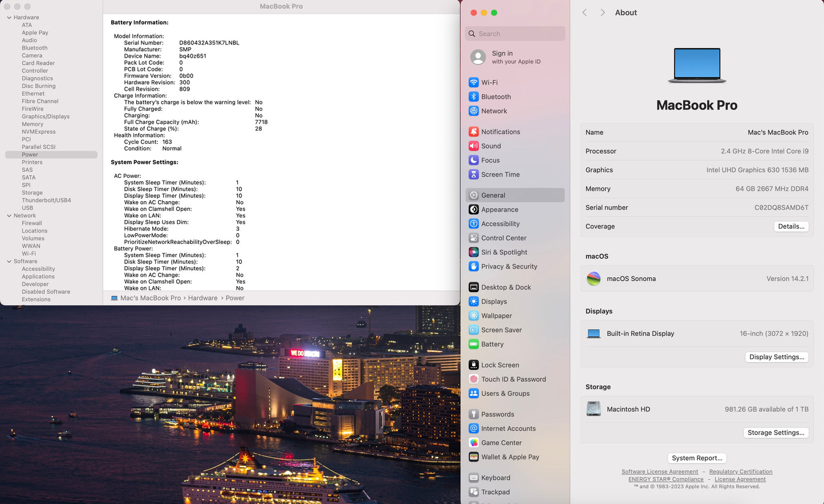Select Storage in System Information sidebar
The image size is (824, 504).
(x=32, y=193)
